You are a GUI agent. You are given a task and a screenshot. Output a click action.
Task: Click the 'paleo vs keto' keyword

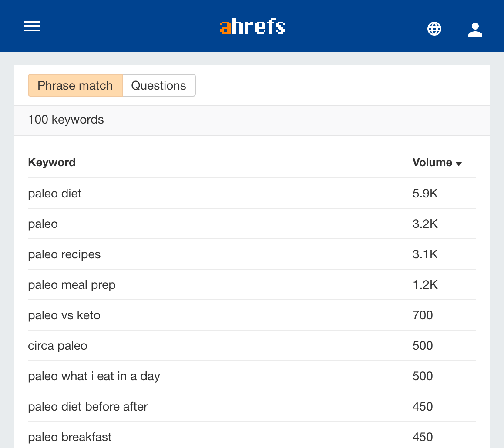[x=64, y=315]
